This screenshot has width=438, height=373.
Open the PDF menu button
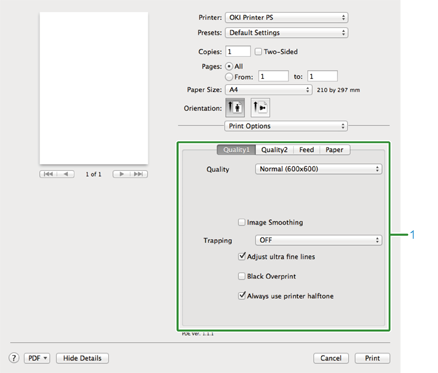37,358
